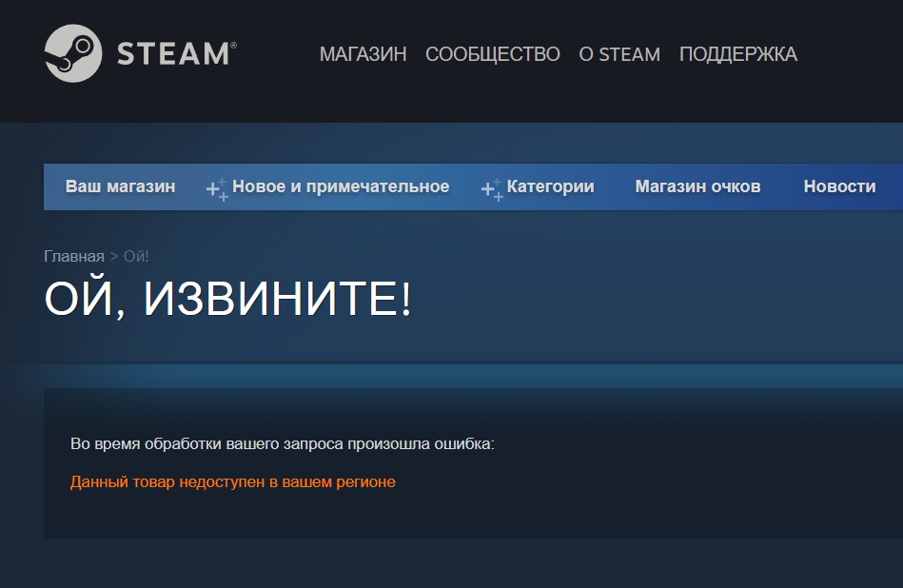
Task: Open the Новости tab
Action: click(839, 186)
